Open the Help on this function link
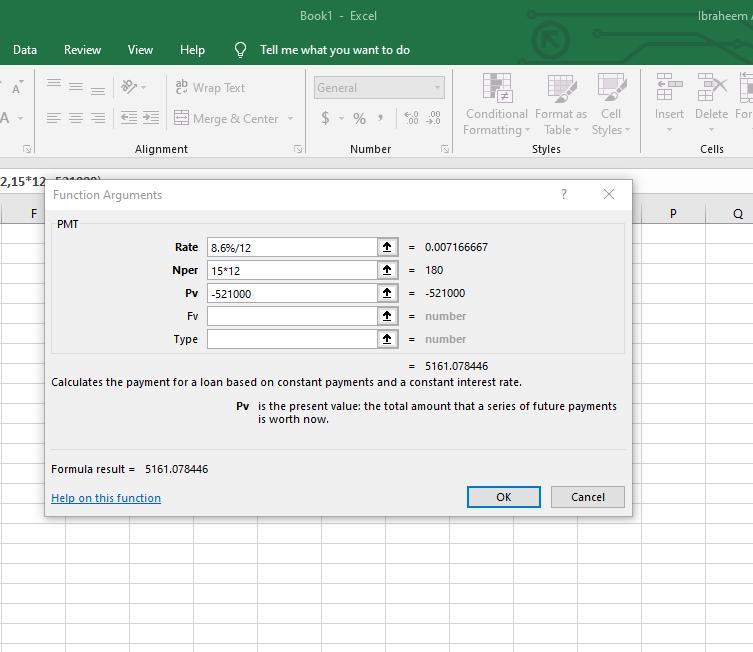The height and width of the screenshot is (652, 753). (x=106, y=498)
